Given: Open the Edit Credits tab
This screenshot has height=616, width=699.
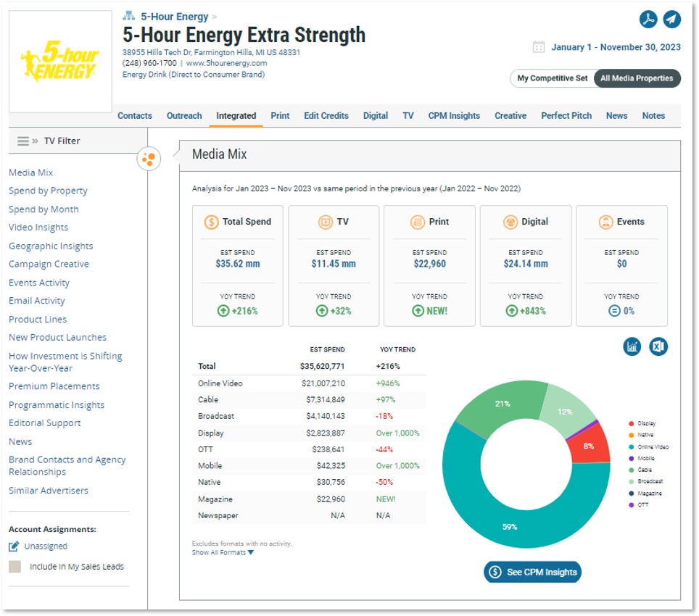Looking at the screenshot, I should click(x=326, y=116).
